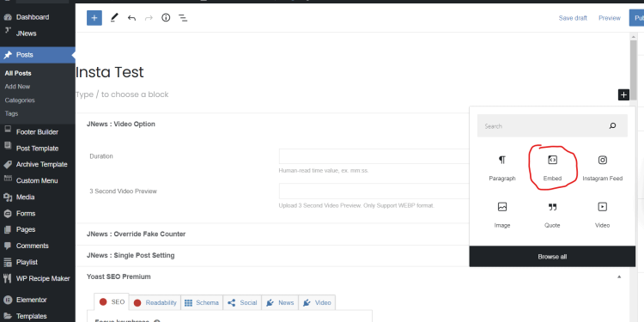Open Footer Builder menu
This screenshot has width=644, height=322.
tap(38, 132)
